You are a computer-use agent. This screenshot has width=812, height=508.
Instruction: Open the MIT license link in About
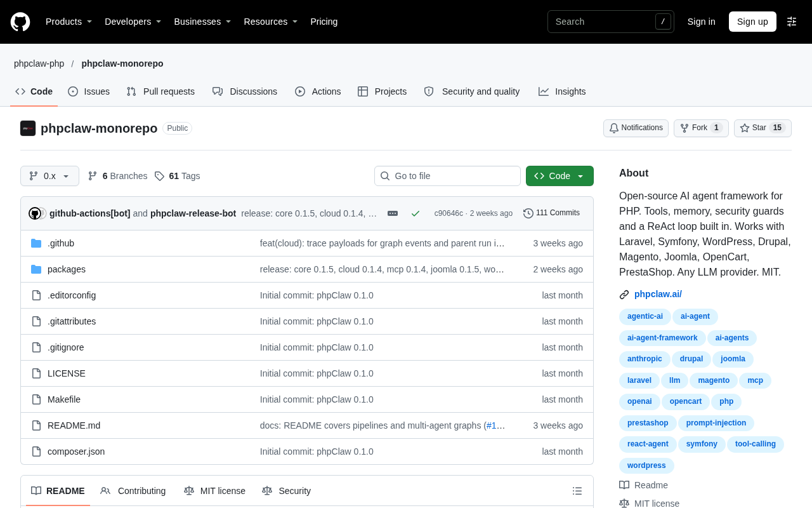[650, 504]
